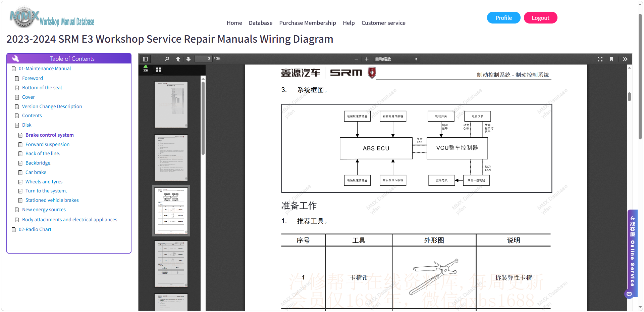Open the Contents section link

point(32,116)
